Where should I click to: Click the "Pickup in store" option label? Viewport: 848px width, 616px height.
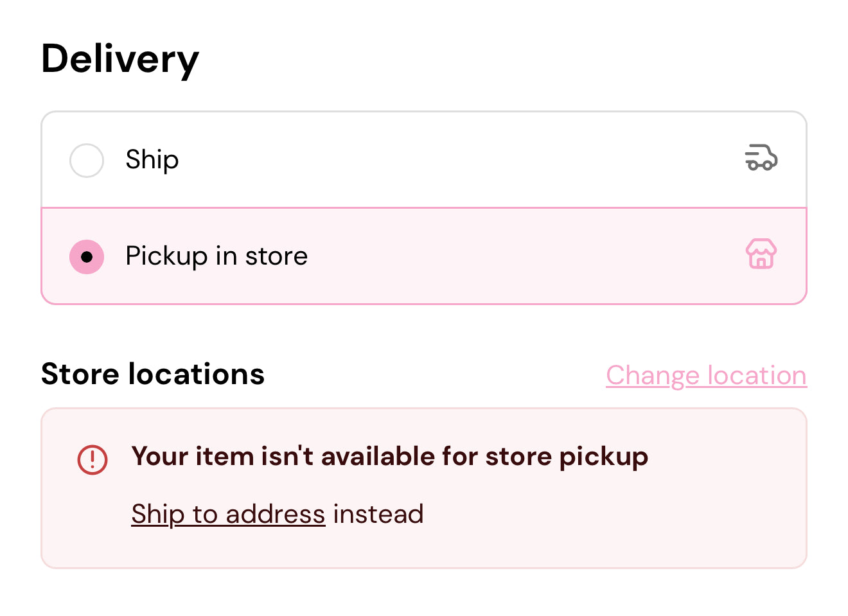point(216,256)
